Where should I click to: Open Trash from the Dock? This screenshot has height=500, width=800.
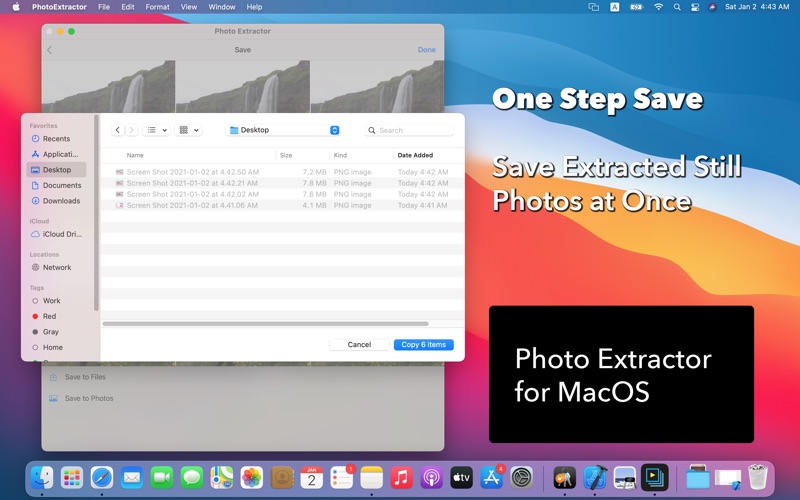coord(758,478)
